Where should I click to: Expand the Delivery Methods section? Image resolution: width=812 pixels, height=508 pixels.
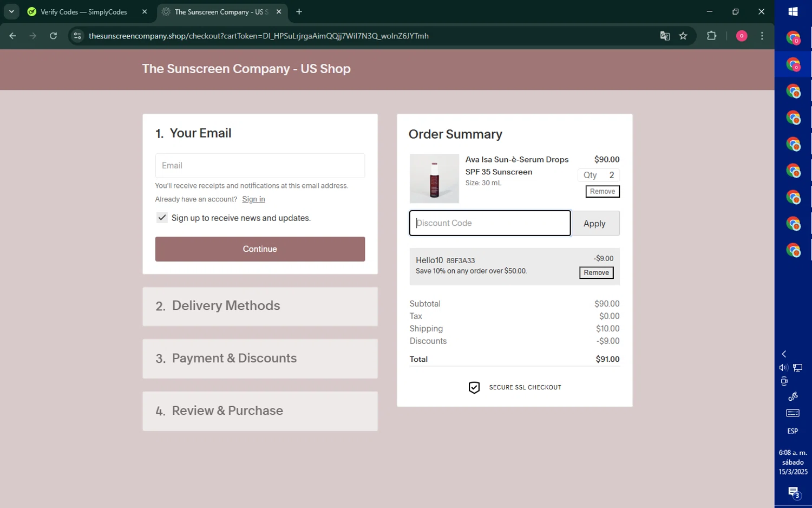pos(260,306)
